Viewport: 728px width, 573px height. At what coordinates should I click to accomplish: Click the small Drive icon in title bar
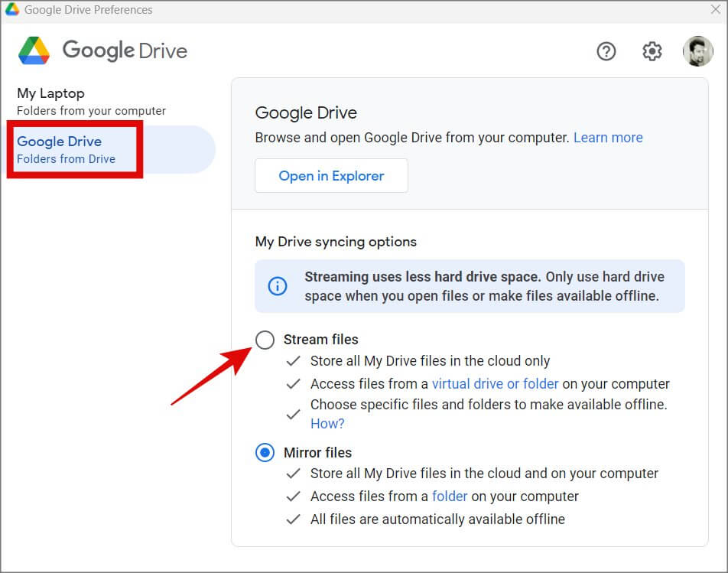click(x=12, y=9)
